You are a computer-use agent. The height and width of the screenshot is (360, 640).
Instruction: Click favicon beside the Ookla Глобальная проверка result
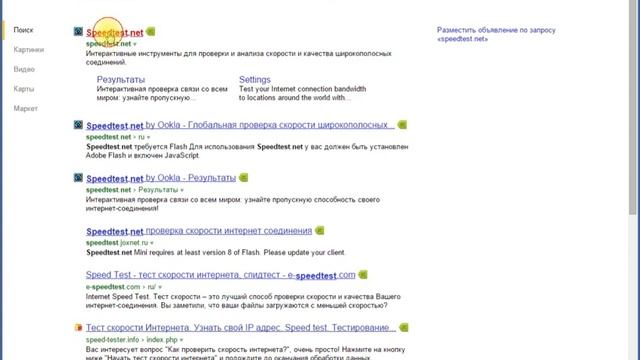(x=78, y=124)
